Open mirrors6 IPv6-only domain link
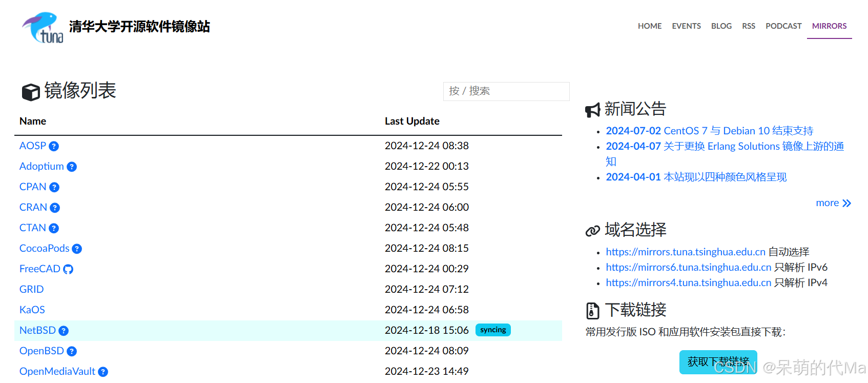Viewport: 868px width, 383px height. (689, 267)
